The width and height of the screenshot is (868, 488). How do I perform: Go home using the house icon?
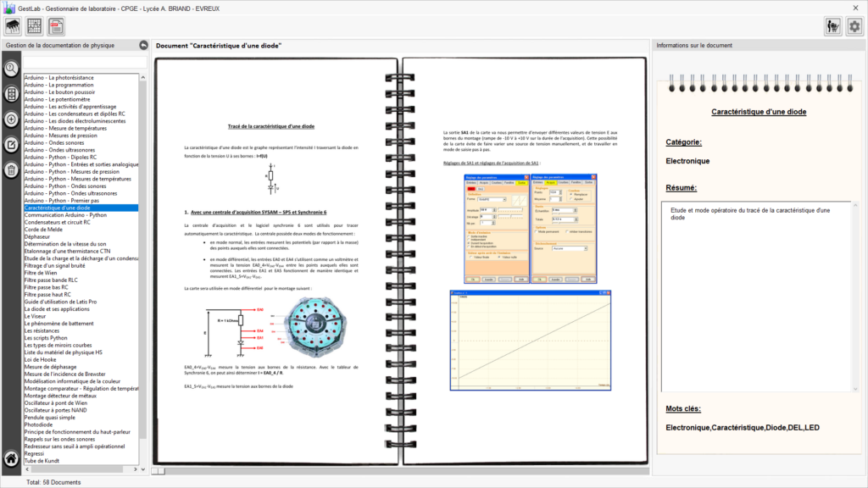click(x=11, y=458)
